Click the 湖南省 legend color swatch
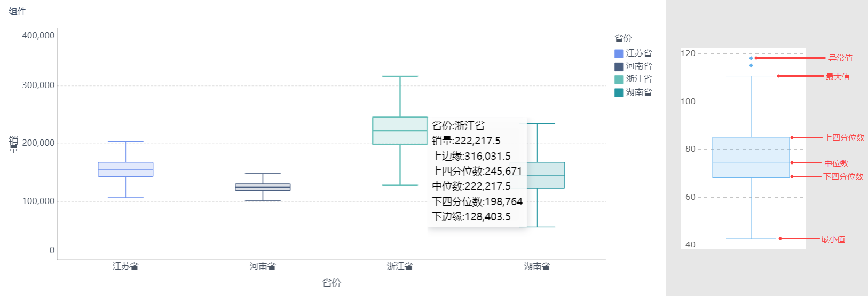Screen dimensions: 868x296 tap(619, 92)
